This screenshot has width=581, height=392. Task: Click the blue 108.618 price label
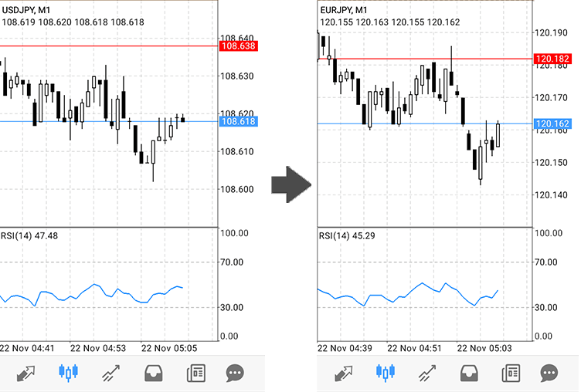pos(237,122)
